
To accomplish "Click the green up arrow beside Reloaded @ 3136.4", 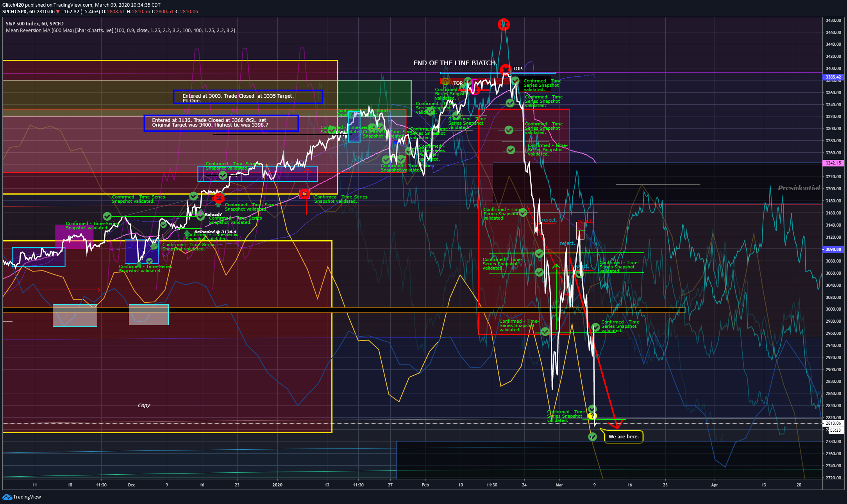I will click(x=187, y=233).
